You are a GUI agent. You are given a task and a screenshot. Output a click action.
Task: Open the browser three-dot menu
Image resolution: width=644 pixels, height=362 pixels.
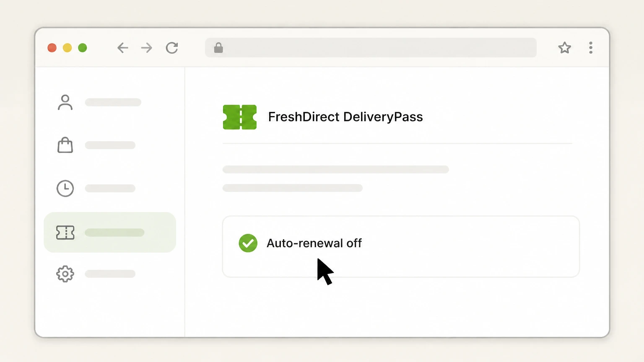click(x=591, y=48)
